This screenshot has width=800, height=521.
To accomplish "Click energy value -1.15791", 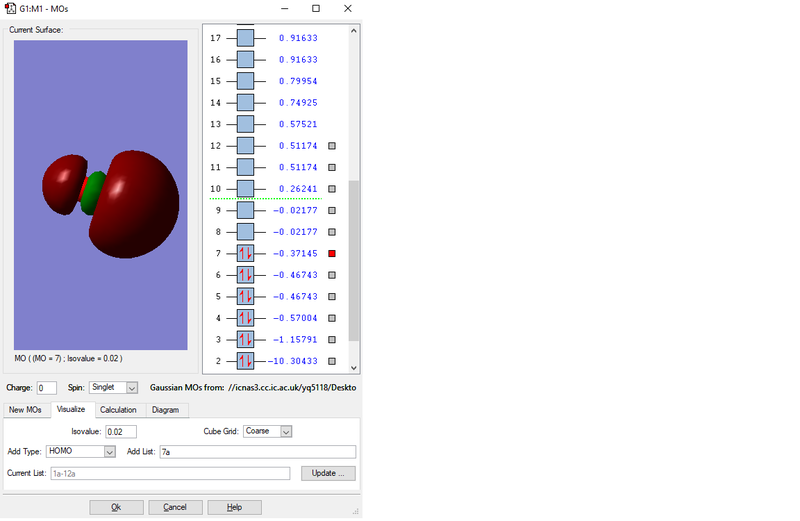I will click(295, 339).
